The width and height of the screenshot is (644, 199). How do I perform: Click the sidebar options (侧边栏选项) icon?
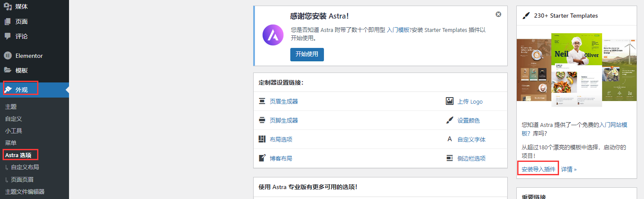click(x=450, y=158)
